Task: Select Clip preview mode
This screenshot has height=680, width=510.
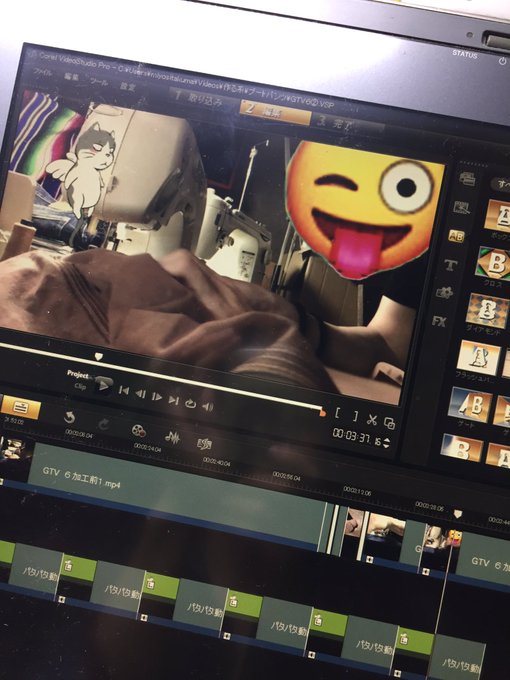Action: pos(80,386)
